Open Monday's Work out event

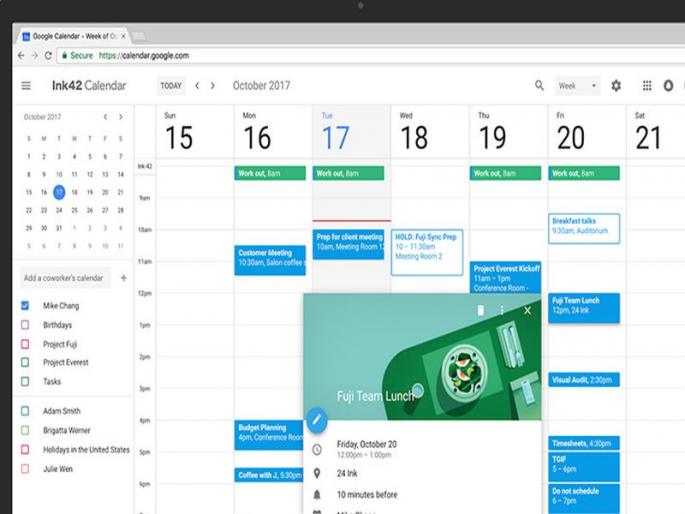(270, 173)
